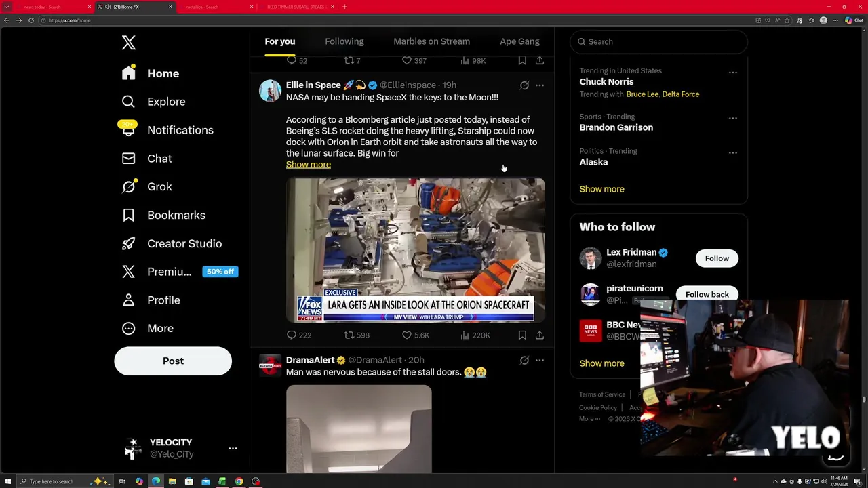Open Delta Force trending link
The width and height of the screenshot is (868, 488).
pyautogui.click(x=680, y=94)
